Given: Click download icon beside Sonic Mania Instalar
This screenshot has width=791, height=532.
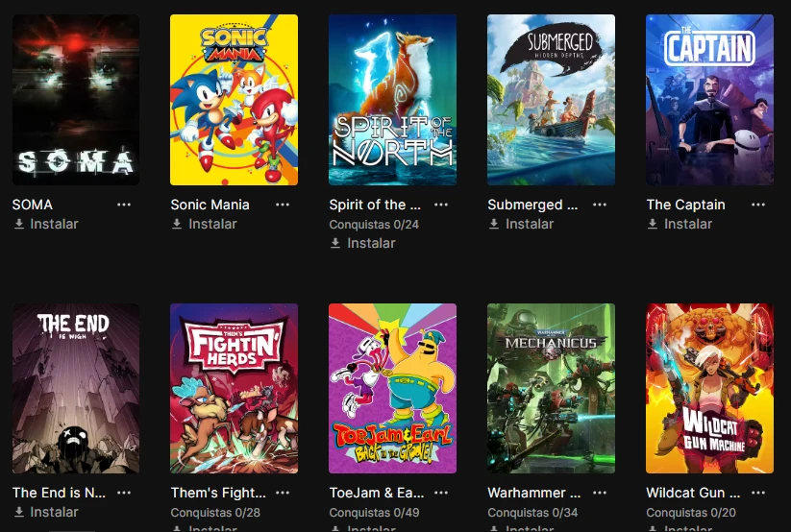Looking at the screenshot, I should click(x=177, y=224).
